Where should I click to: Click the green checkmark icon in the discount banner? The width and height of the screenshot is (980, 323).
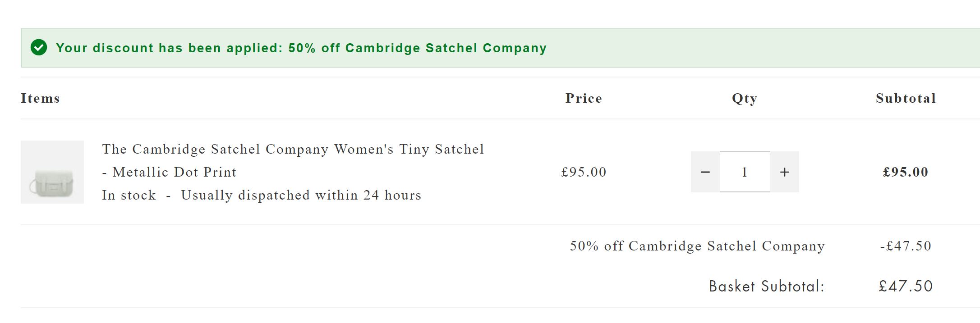coord(39,47)
